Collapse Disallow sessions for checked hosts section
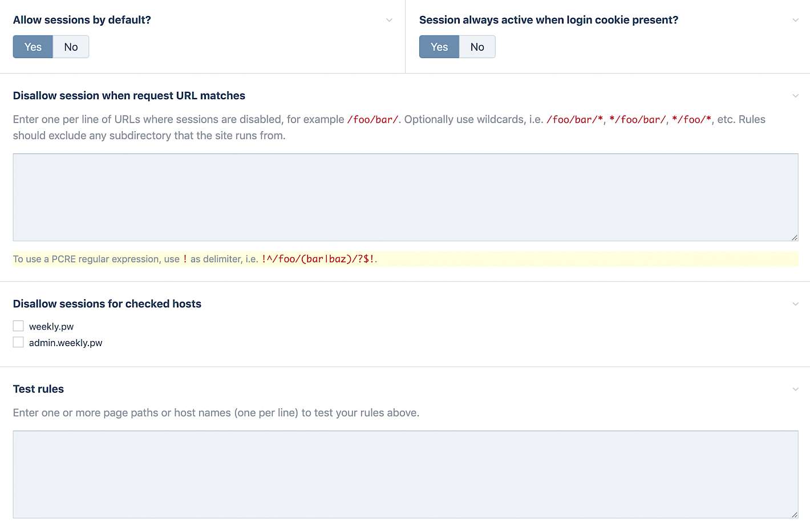Viewport: 810px width, 532px height. (795, 304)
